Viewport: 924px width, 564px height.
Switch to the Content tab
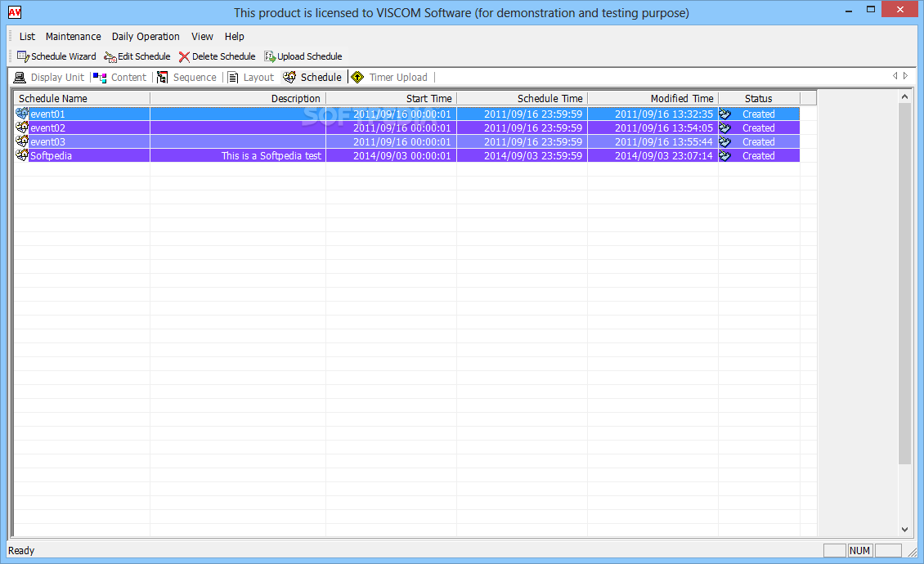coord(128,77)
